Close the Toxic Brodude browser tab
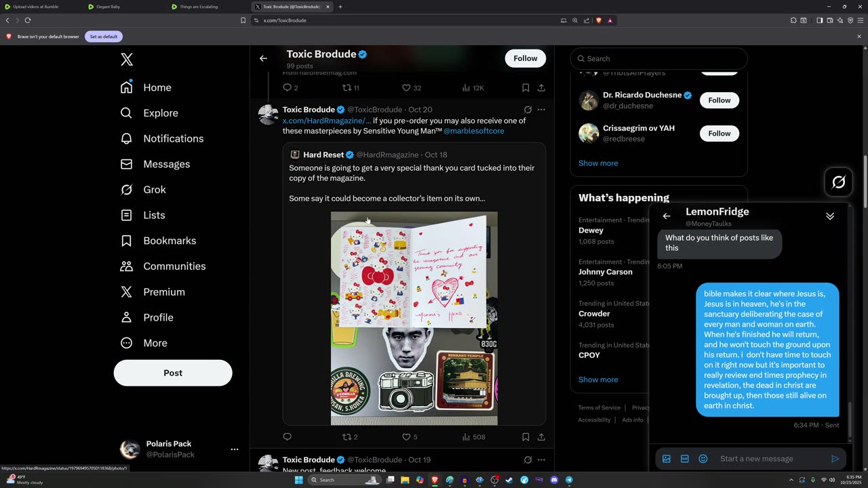868x488 pixels. point(328,7)
